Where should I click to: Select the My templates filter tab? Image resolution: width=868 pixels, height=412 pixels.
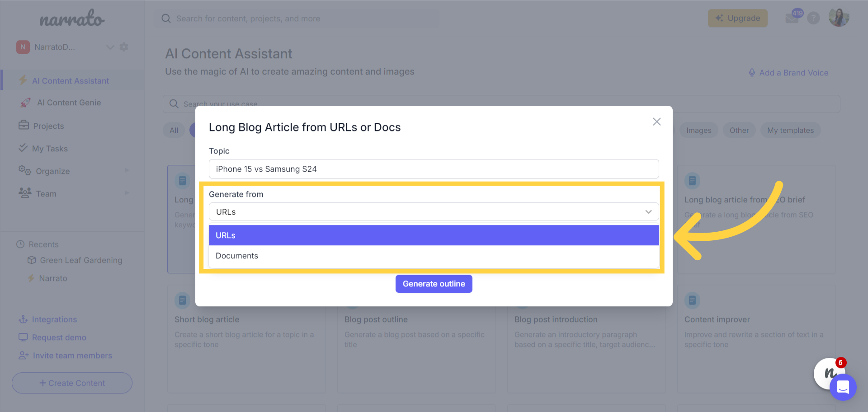[790, 130]
